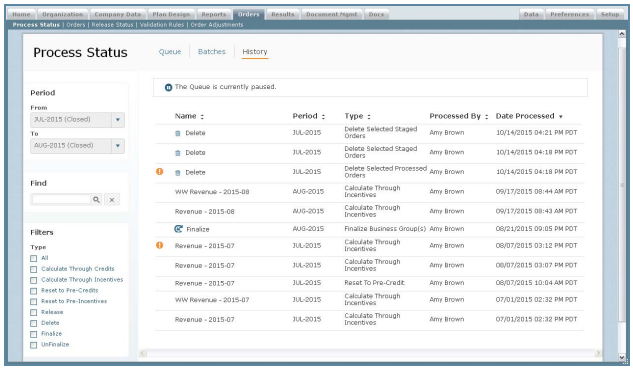Open the Plan Design menu tab

point(171,14)
